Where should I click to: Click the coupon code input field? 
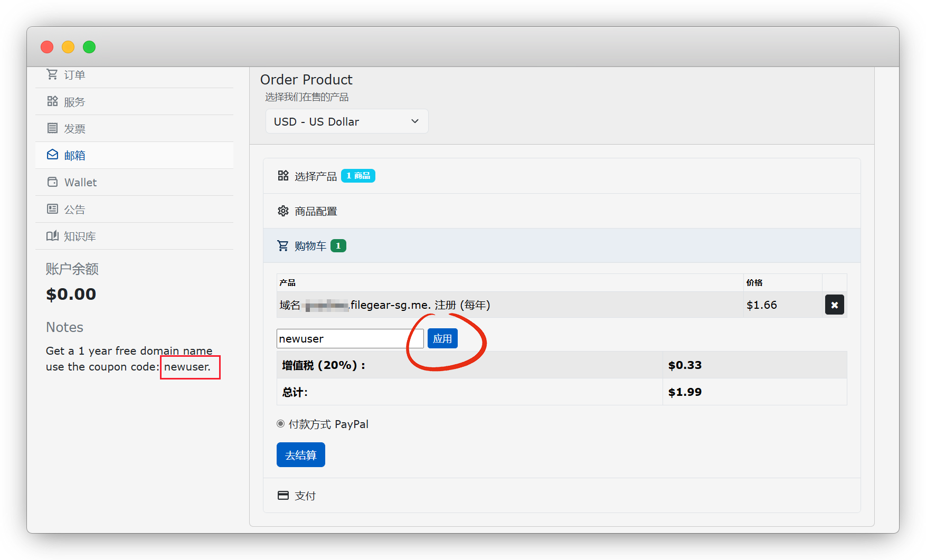coord(349,339)
